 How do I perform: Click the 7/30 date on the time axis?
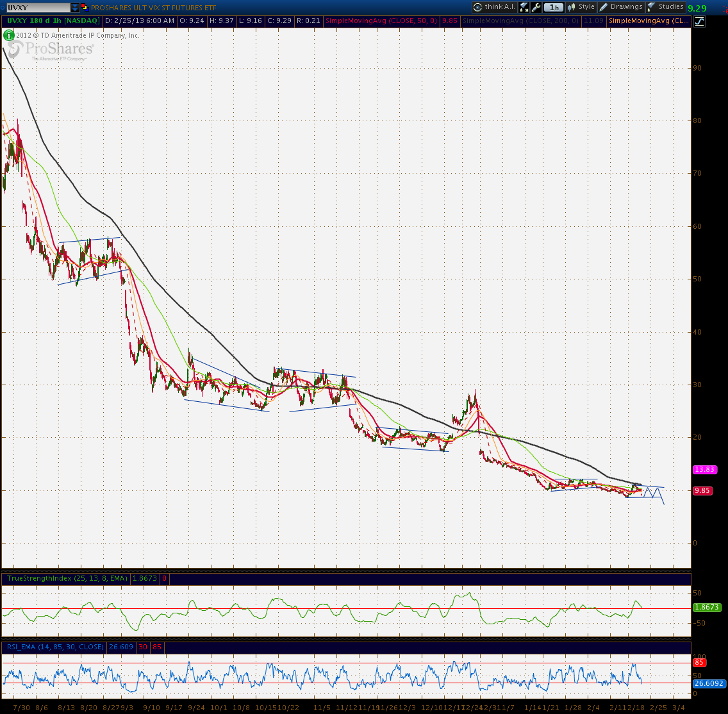click(x=21, y=708)
